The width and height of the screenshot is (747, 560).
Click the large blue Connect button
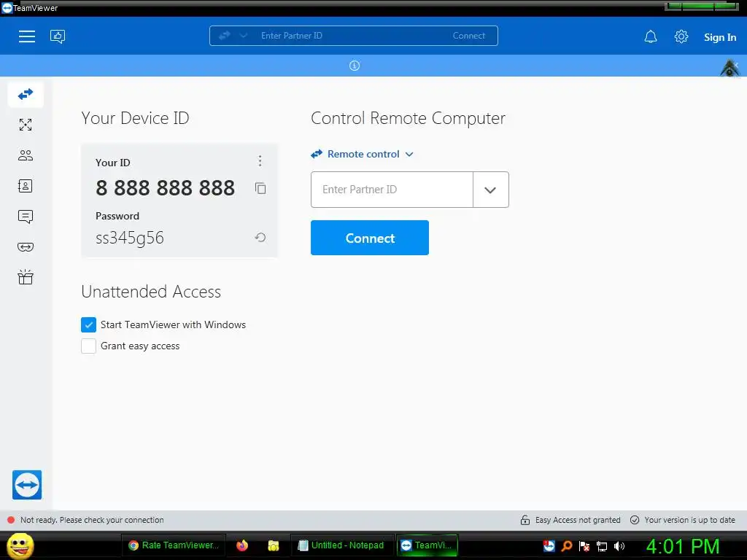click(x=370, y=238)
